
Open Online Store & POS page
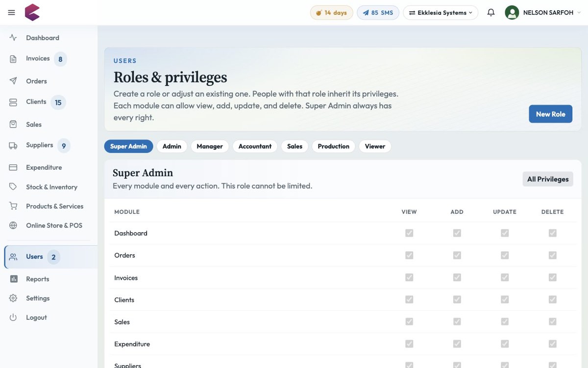54,225
